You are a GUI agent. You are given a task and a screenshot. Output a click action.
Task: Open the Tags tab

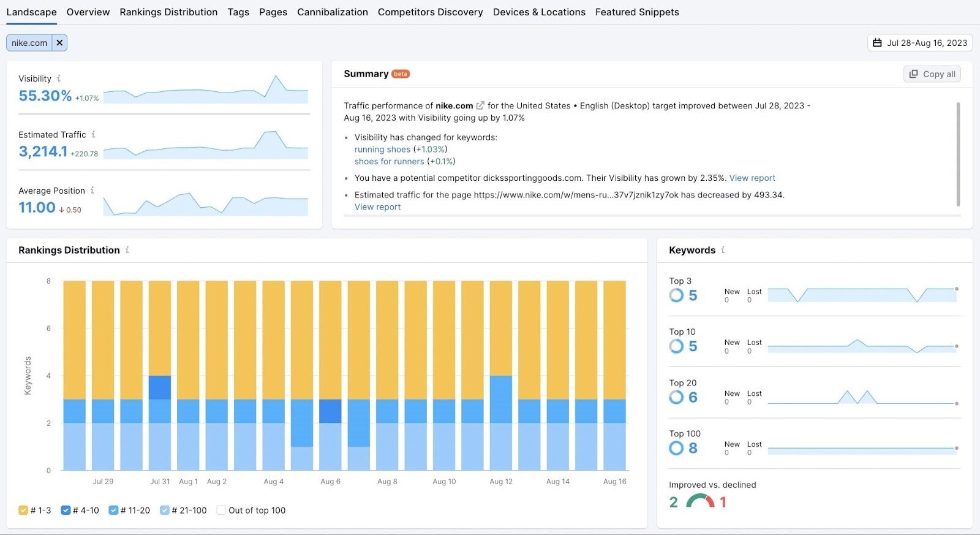click(x=238, y=12)
